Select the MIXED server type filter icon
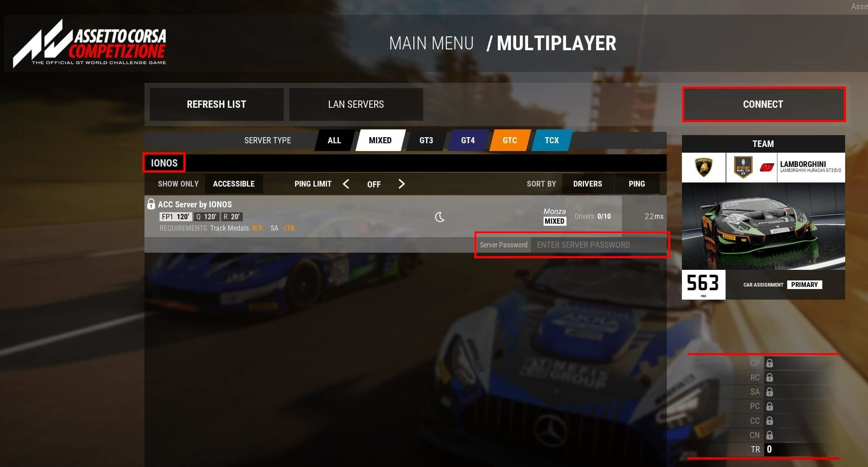This screenshot has height=467, width=868. (x=380, y=140)
